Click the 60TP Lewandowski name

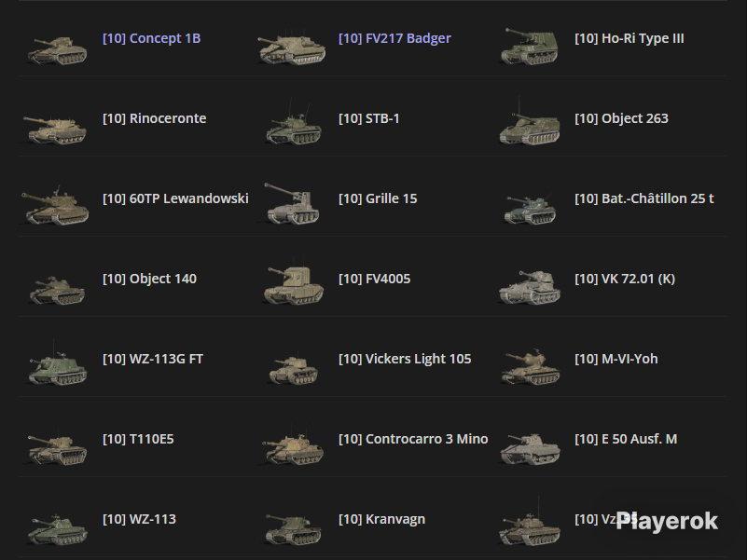click(175, 198)
